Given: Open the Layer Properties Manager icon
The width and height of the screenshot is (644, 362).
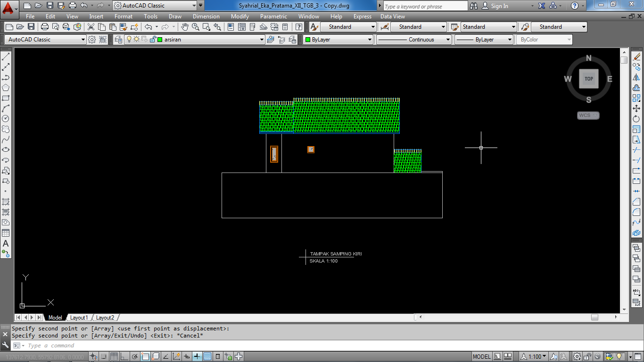Looking at the screenshot, I should click(118, 40).
